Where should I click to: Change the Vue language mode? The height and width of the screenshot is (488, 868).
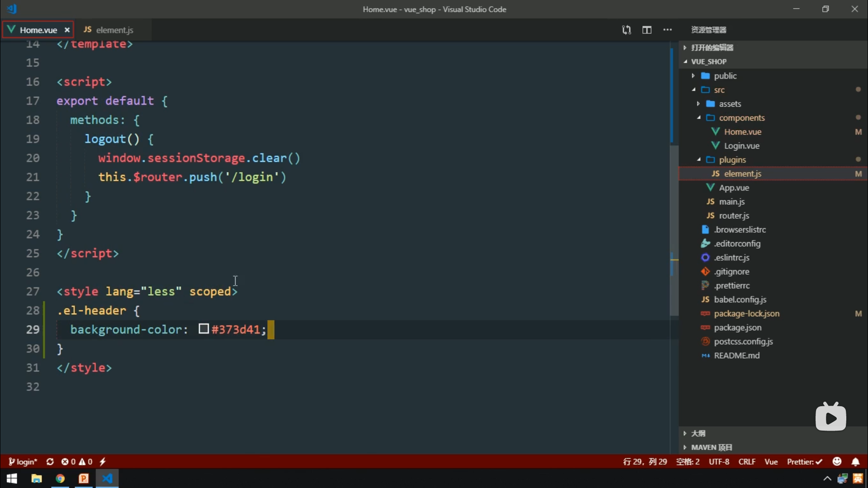pyautogui.click(x=771, y=462)
